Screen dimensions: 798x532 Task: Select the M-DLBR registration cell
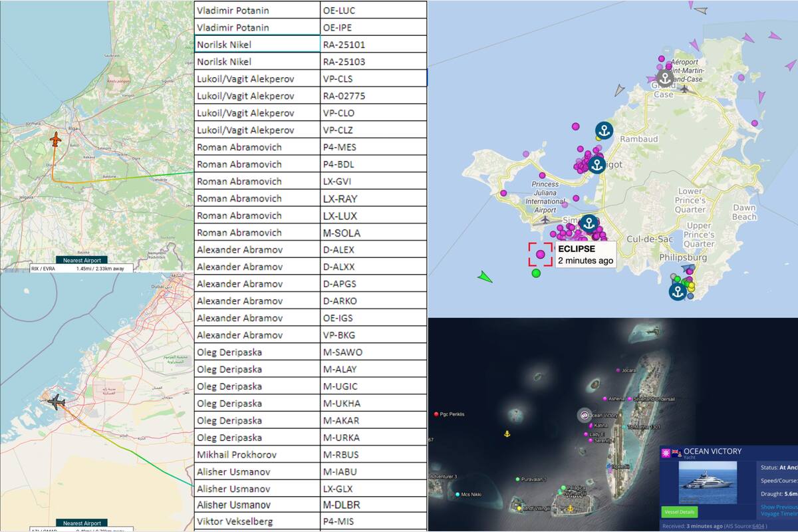pyautogui.click(x=374, y=505)
